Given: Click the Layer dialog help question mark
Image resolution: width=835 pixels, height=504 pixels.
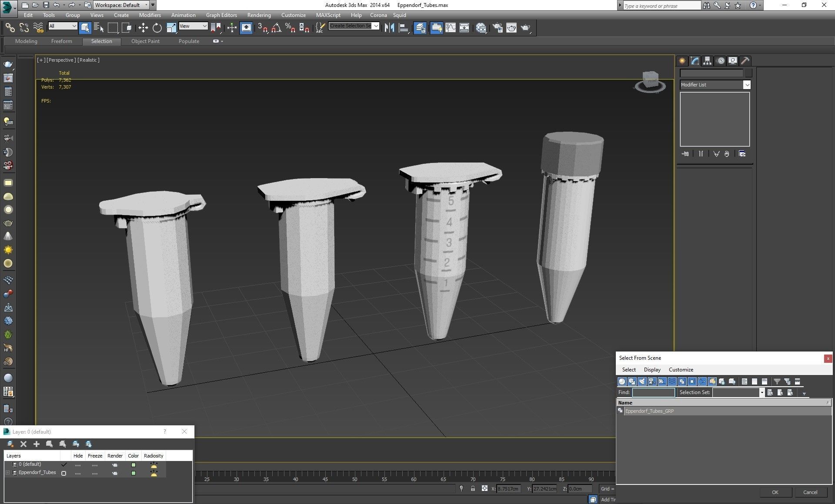Looking at the screenshot, I should tap(165, 431).
